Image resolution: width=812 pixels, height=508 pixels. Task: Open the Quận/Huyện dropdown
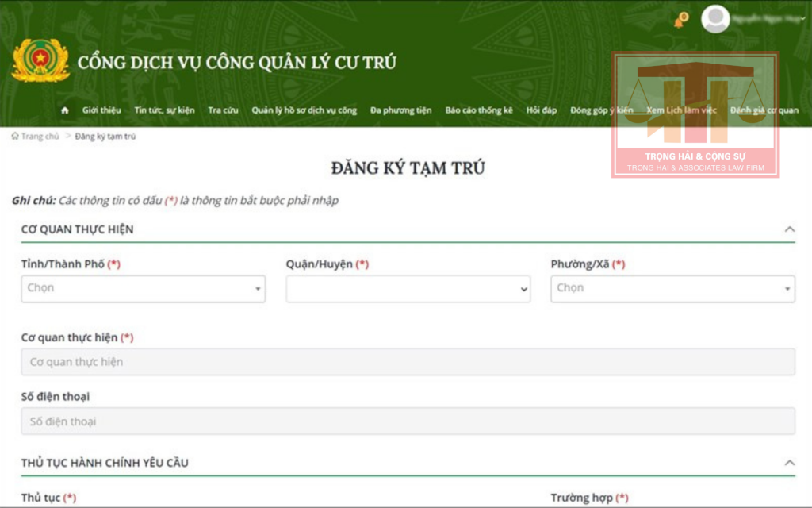point(408,289)
